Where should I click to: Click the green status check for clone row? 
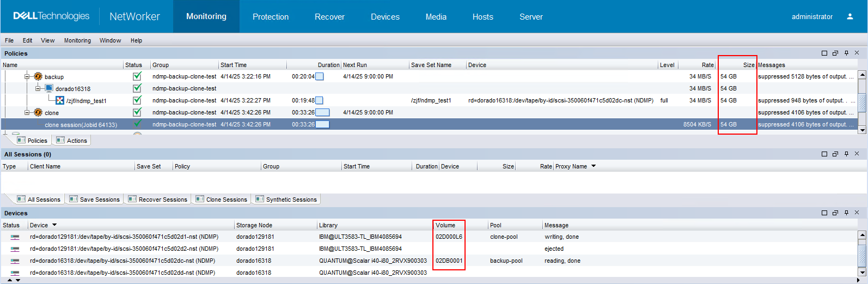pyautogui.click(x=137, y=112)
